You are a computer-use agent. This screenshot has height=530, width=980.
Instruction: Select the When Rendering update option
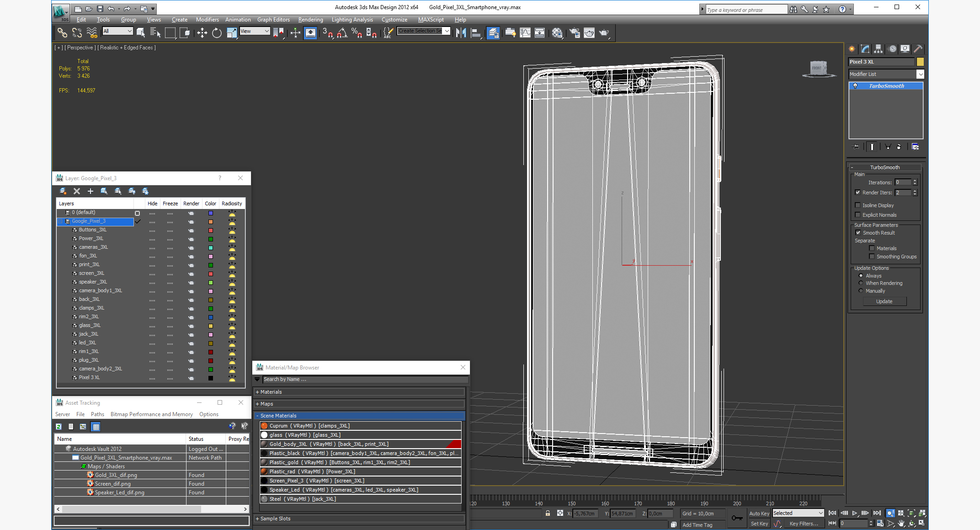[861, 283]
